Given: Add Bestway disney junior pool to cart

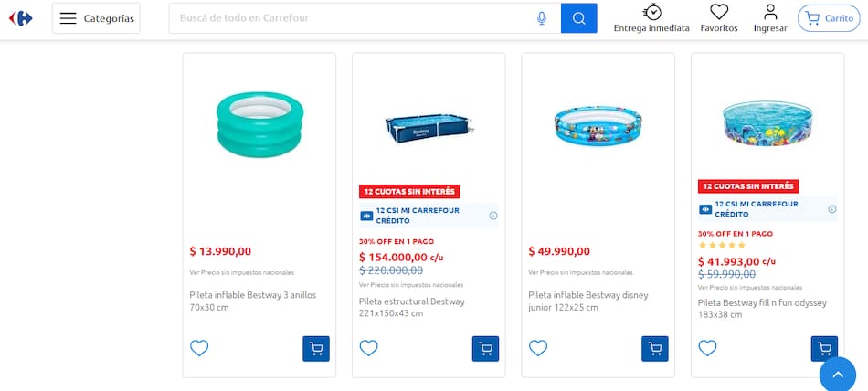Looking at the screenshot, I should pyautogui.click(x=655, y=348).
